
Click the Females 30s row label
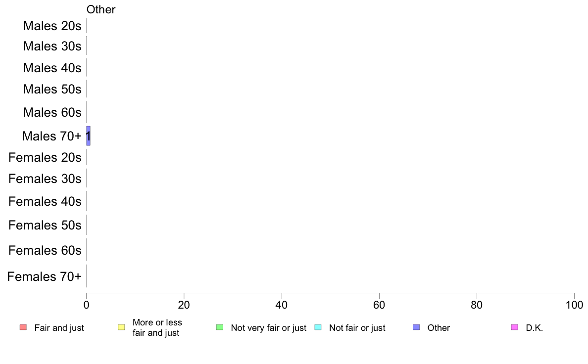click(45, 179)
